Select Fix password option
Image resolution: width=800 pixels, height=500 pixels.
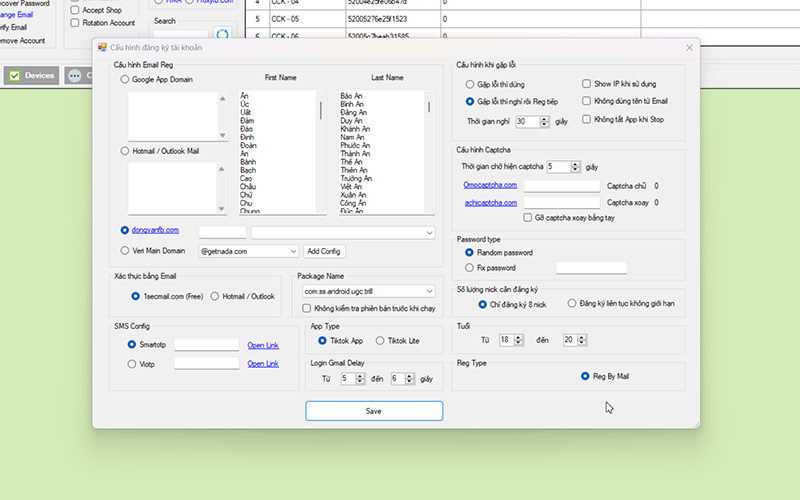469,267
